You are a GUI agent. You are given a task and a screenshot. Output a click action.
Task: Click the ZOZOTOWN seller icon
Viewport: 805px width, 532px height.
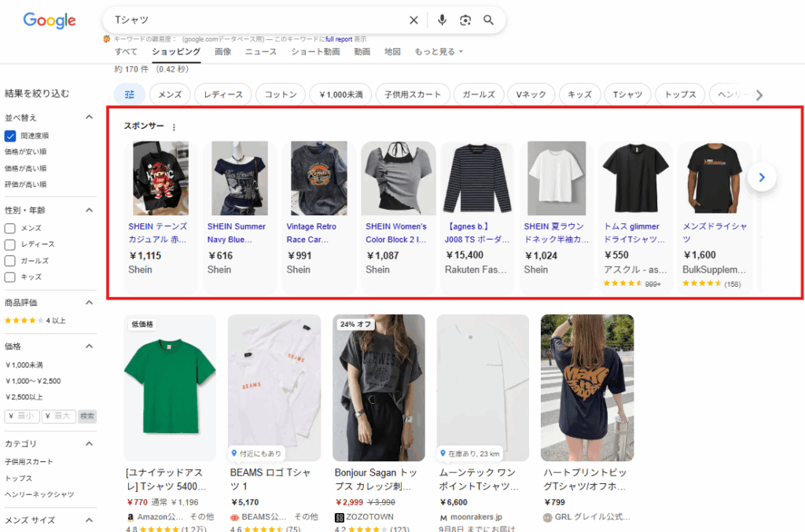(x=339, y=517)
